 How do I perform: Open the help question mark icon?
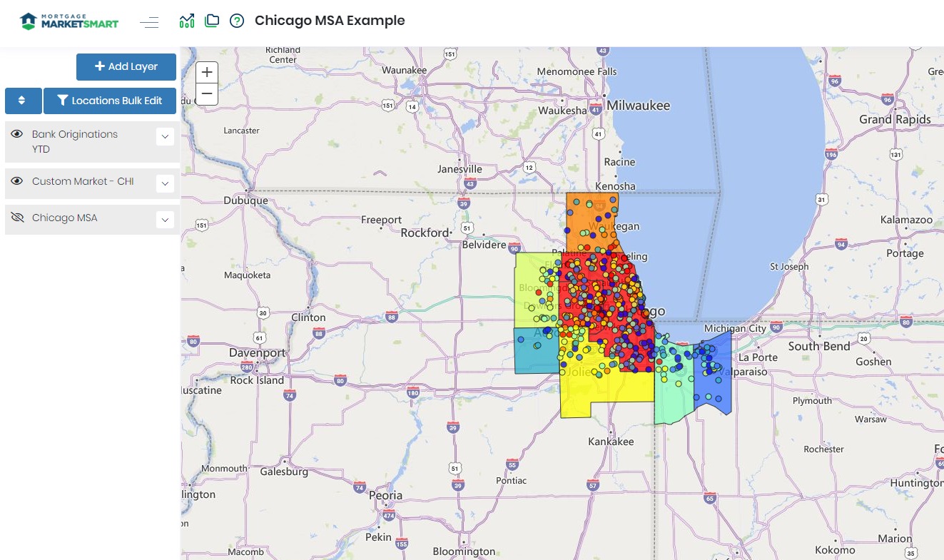237,21
